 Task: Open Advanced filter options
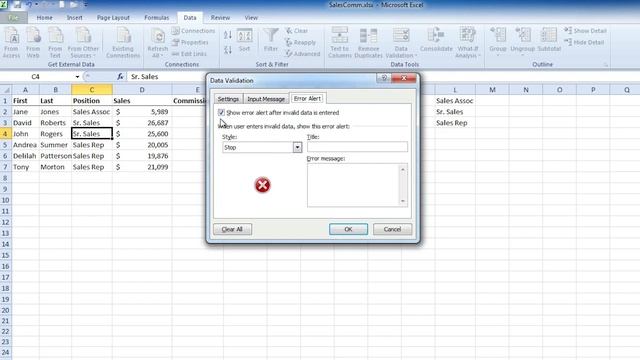[x=302, y=54]
